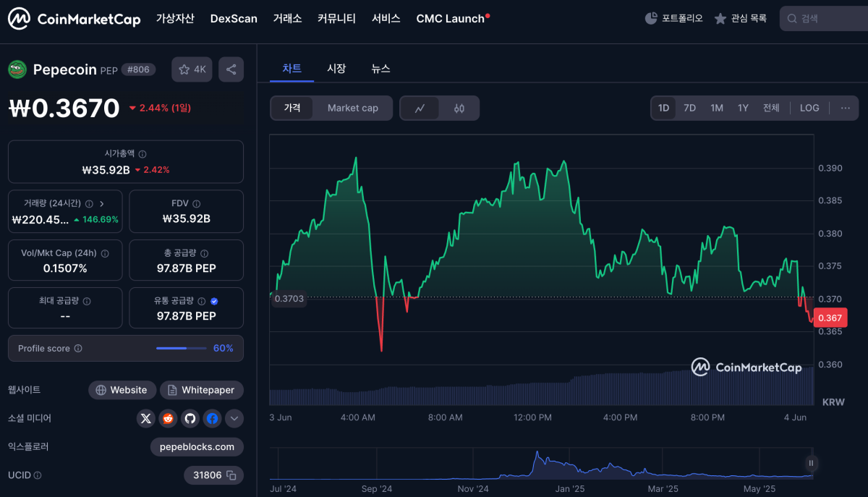Click the info icon next to 유통 공급량
The height and width of the screenshot is (497, 868).
(x=202, y=301)
